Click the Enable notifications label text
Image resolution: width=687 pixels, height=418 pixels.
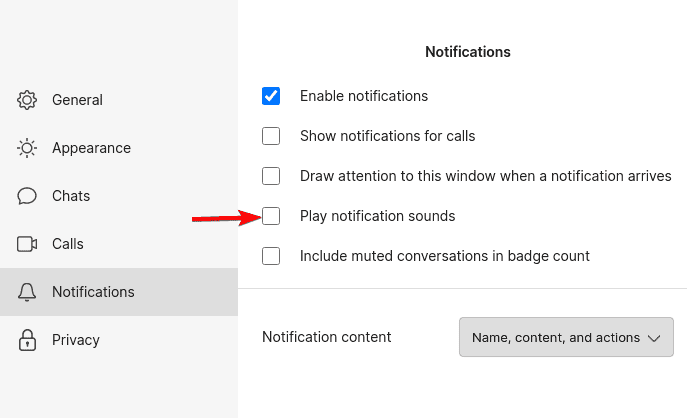[x=364, y=96]
